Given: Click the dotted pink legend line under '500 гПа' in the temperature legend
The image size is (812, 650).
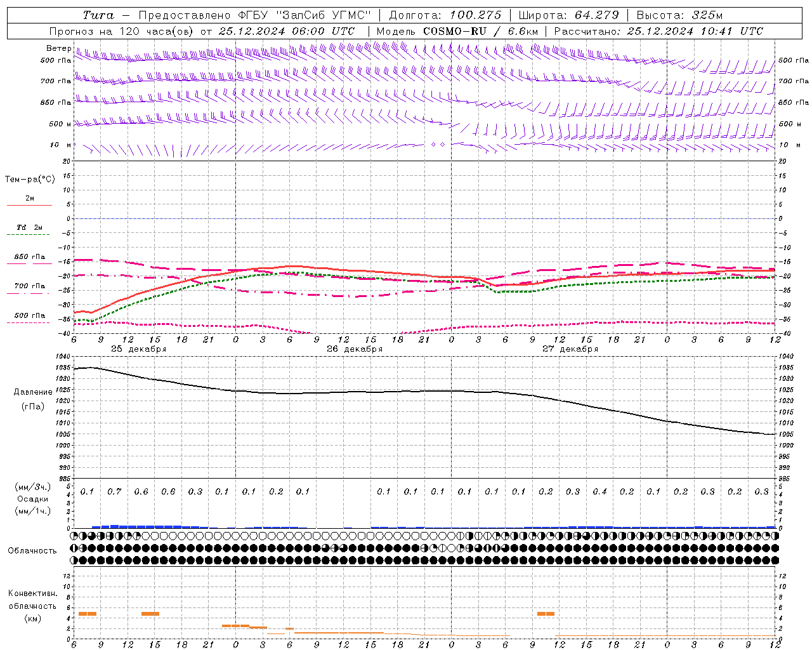Looking at the screenshot, I should click(29, 322).
